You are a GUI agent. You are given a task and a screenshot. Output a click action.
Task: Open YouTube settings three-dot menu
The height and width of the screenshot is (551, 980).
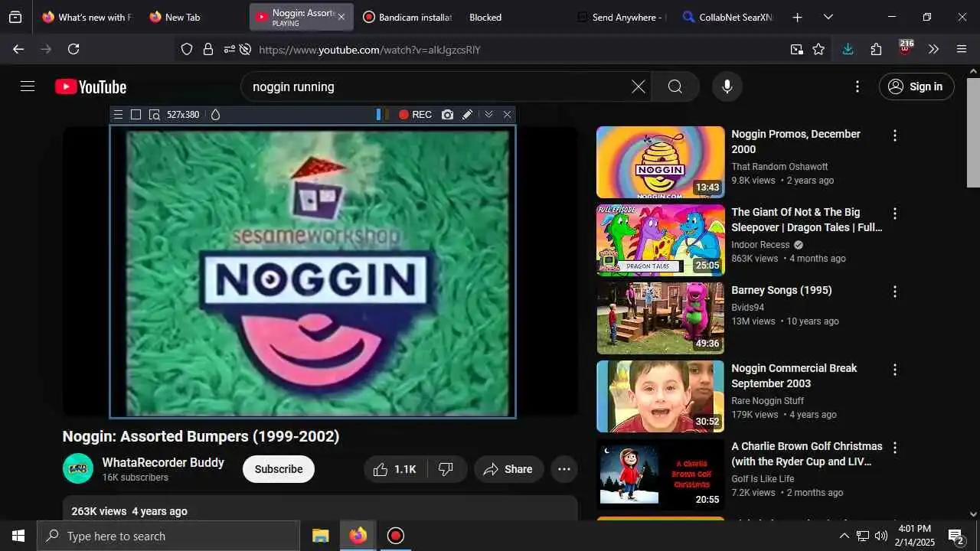pos(857,86)
